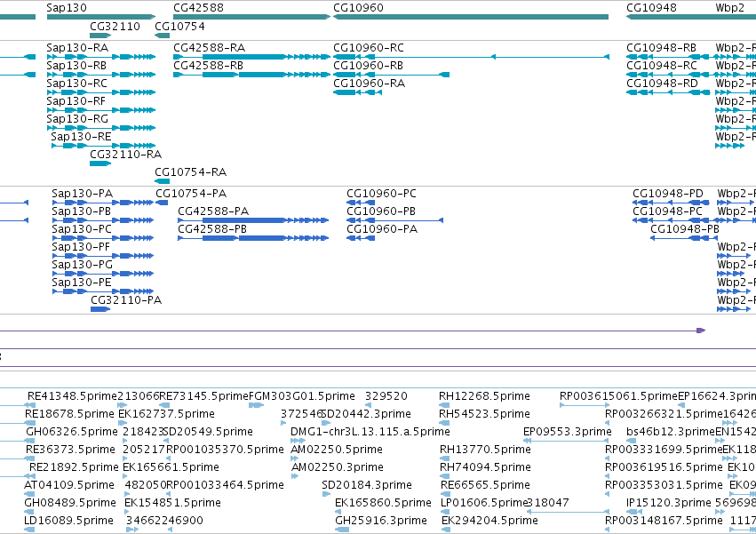Select EST label EK165860.5prime
Viewport: 756px width, 534px height.
coord(383,503)
